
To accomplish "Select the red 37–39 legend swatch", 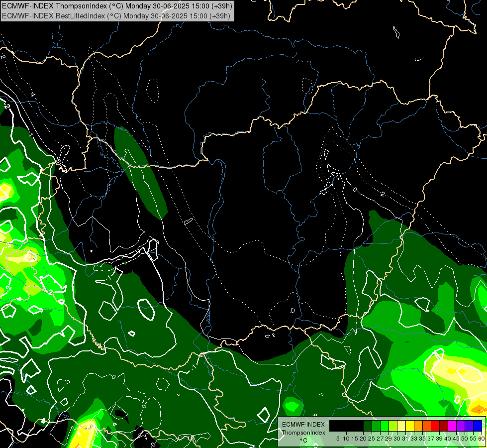I will click(435, 426).
